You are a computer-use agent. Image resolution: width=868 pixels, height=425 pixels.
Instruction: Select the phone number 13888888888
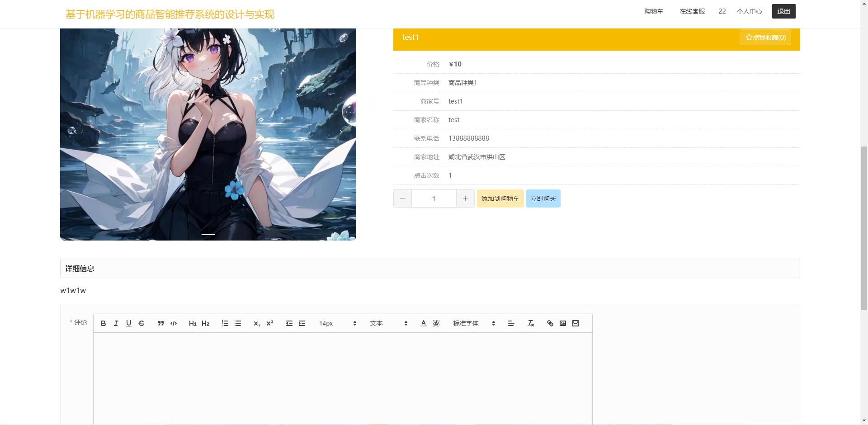[x=469, y=138]
